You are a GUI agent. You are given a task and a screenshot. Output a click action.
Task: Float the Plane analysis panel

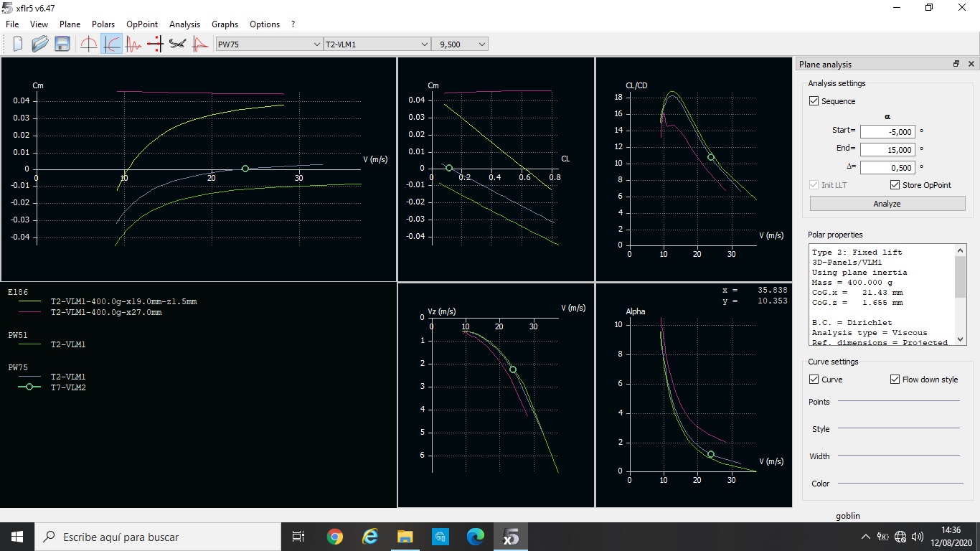tap(956, 64)
